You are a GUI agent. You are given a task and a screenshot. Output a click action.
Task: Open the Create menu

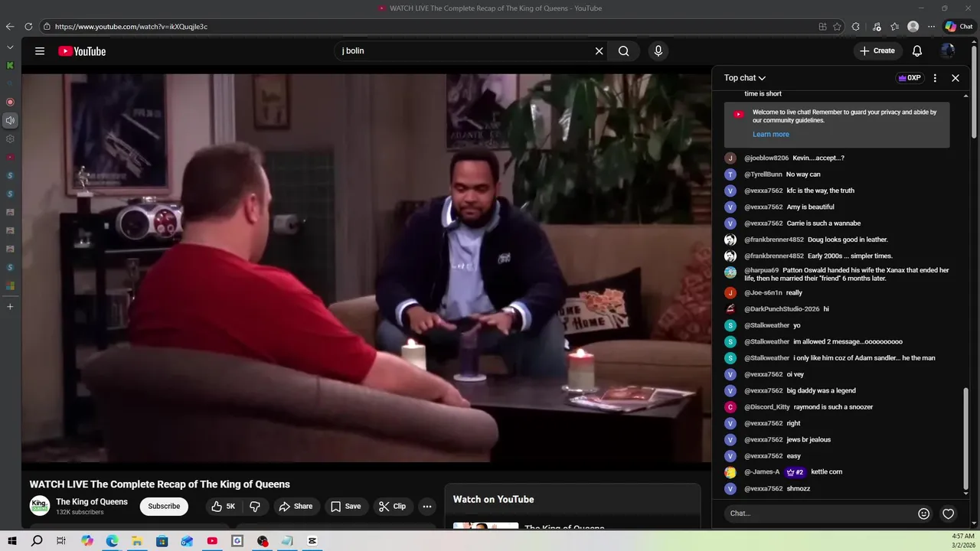pyautogui.click(x=877, y=51)
